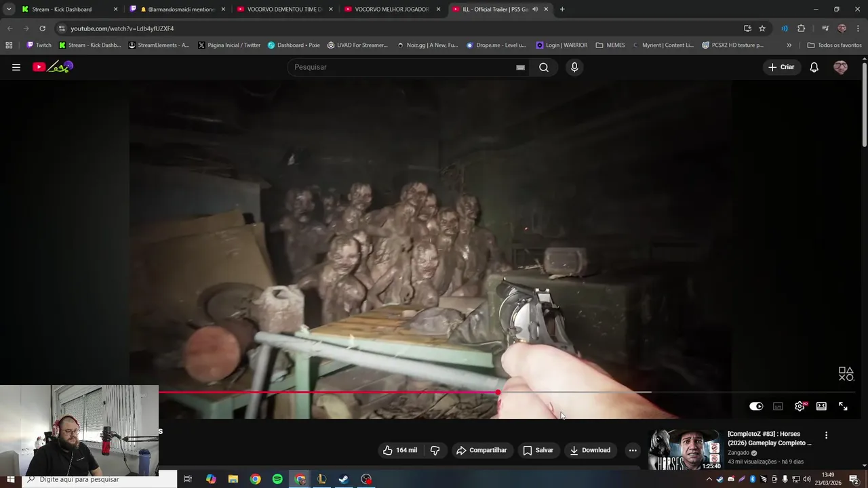Open Task View on the taskbar
This screenshot has width=868, height=488.
point(188,479)
